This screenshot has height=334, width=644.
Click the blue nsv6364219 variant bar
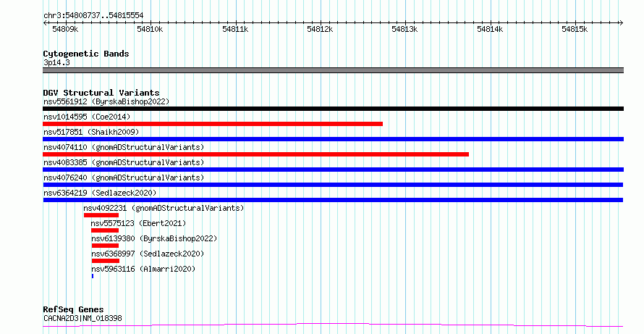pos(333,200)
